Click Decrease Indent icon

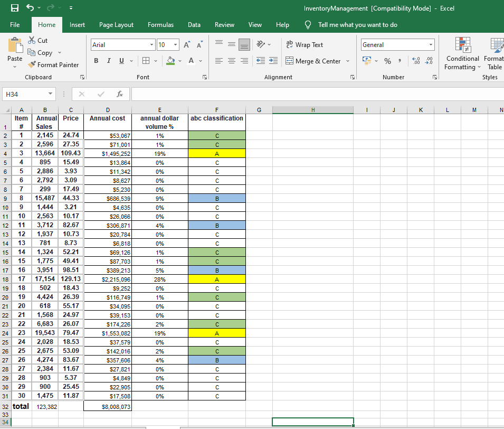pyautogui.click(x=261, y=61)
